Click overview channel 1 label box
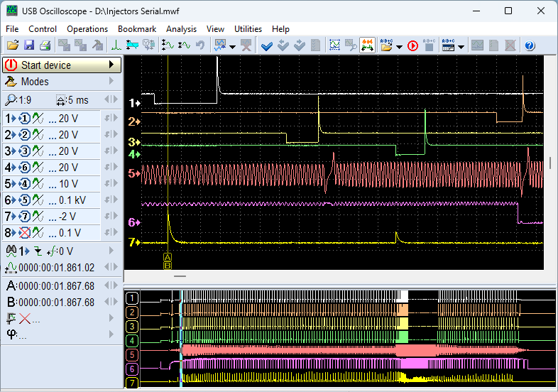The width and height of the screenshot is (558, 392). click(x=131, y=298)
